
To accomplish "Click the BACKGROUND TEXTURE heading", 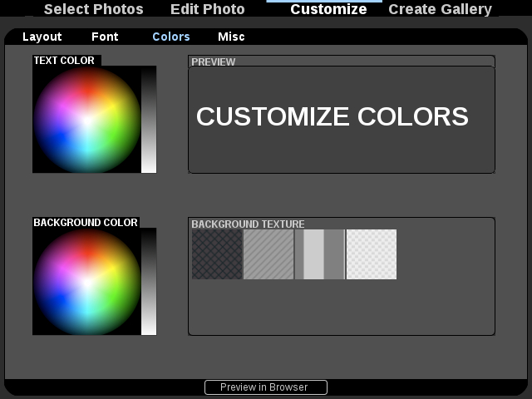I will click(x=248, y=224).
